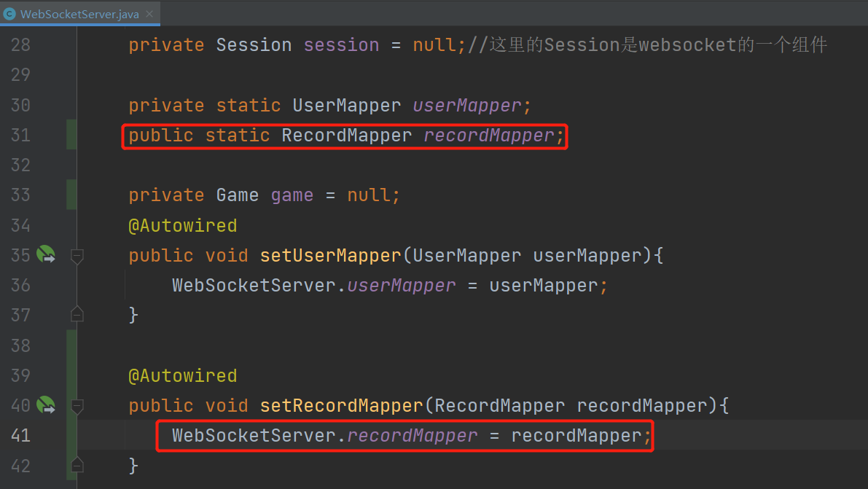
Task: Click the Spring bean gutter icon at line 40
Action: click(x=46, y=405)
